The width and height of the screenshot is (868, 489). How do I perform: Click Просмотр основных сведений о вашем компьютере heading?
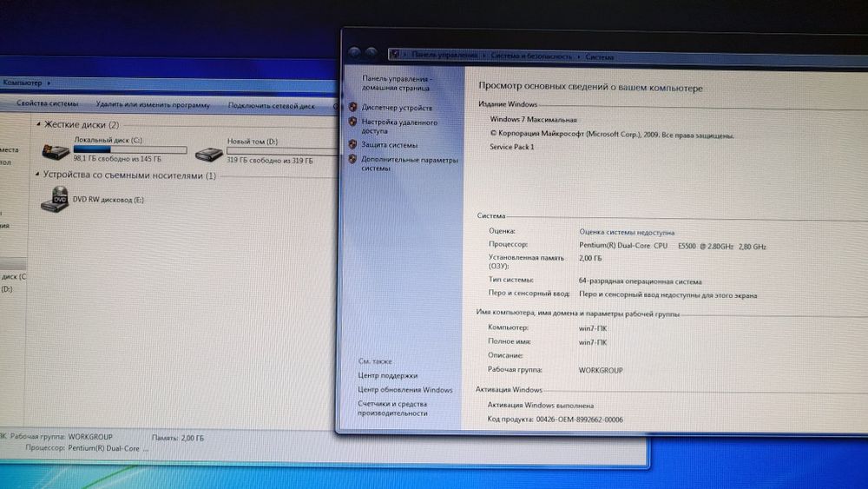pos(590,87)
